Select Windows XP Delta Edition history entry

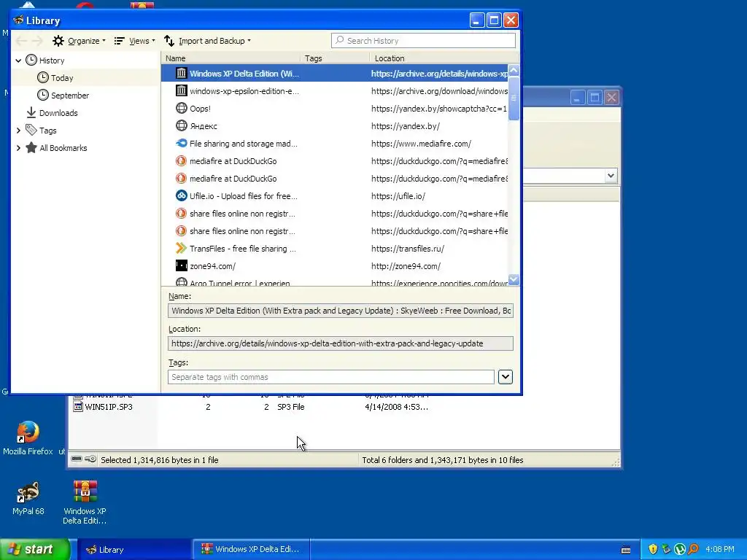tap(334, 74)
